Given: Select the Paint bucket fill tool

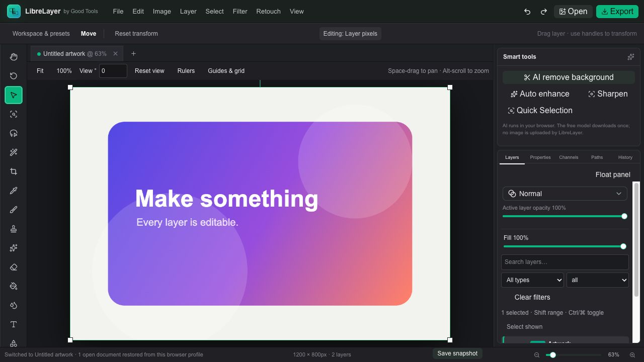Looking at the screenshot, I should point(14,286).
